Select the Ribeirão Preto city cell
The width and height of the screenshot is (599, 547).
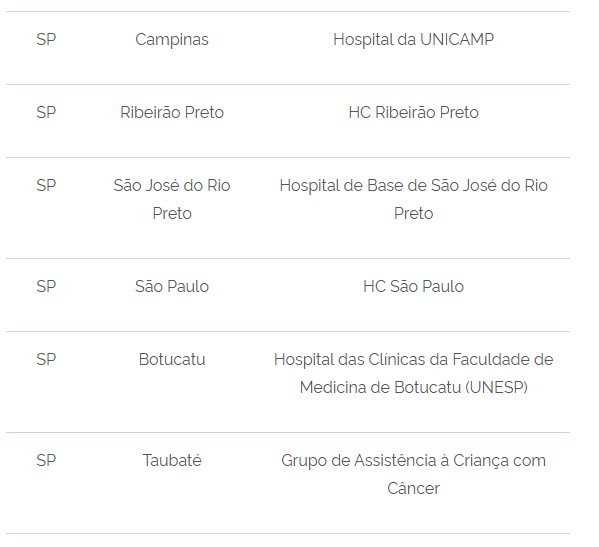coord(172,112)
